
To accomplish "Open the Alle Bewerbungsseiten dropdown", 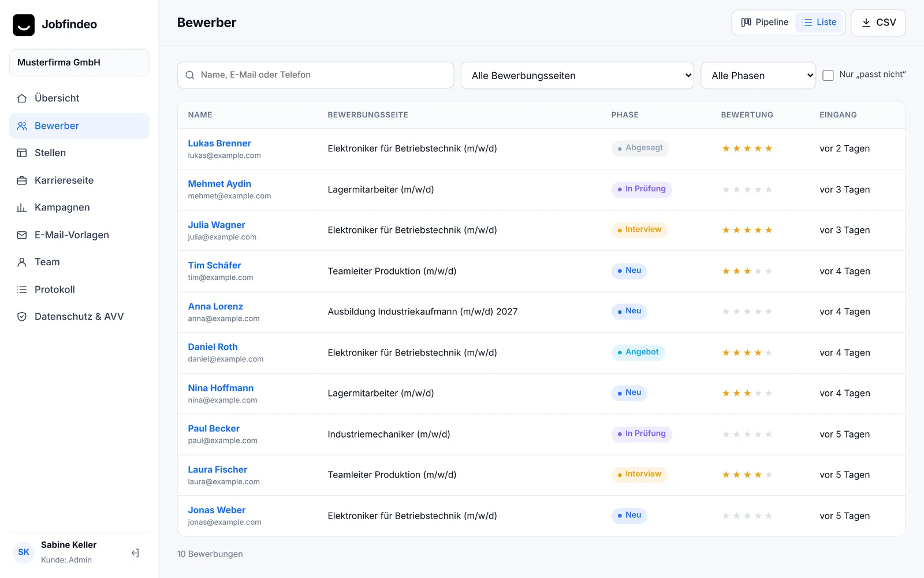I will (577, 76).
